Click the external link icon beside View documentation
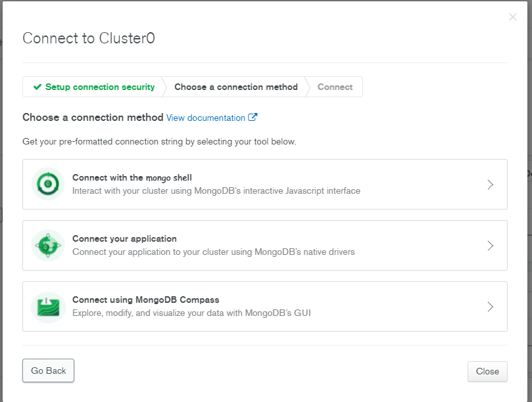532x402 pixels. click(253, 118)
